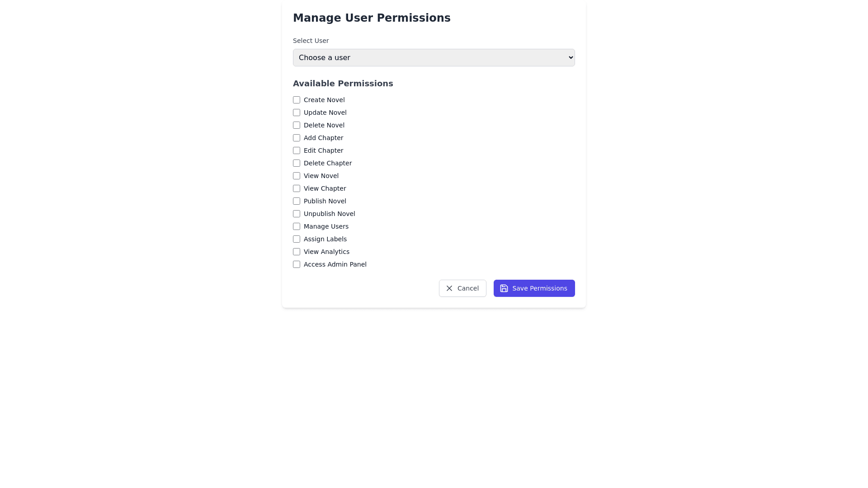Toggle the Edit Chapter checkbox
Screen dimensions: 868x488
click(x=297, y=150)
